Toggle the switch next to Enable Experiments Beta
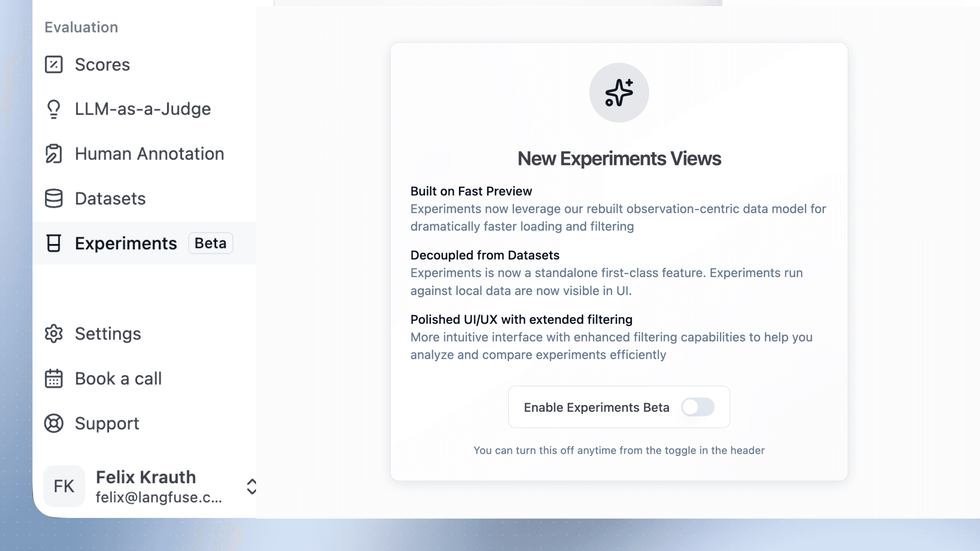The image size is (980, 551). click(698, 407)
